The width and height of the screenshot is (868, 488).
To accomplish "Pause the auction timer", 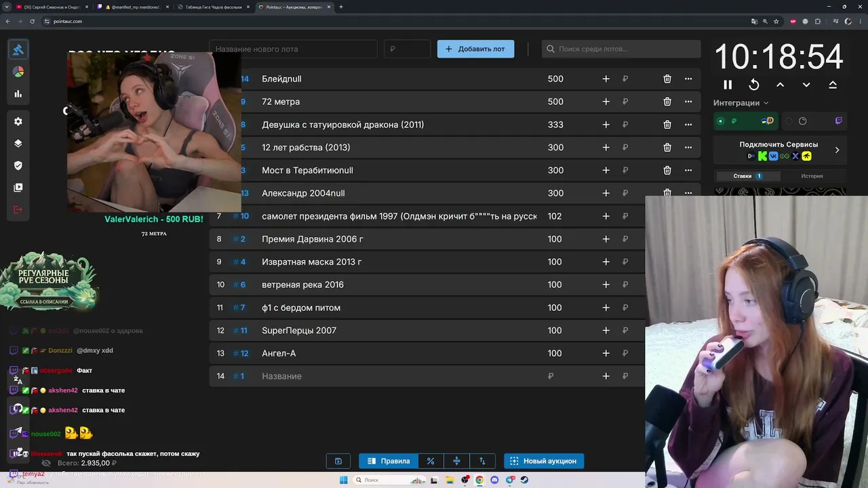I will click(728, 85).
